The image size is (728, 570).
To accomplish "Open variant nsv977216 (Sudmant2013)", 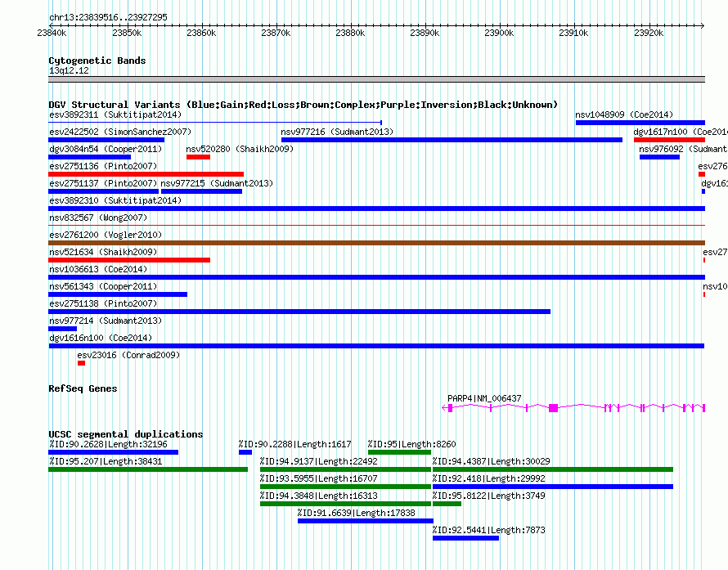I will (337, 132).
